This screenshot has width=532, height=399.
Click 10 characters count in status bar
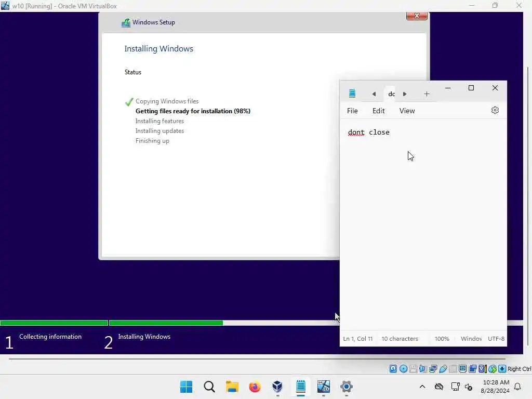coord(400,339)
